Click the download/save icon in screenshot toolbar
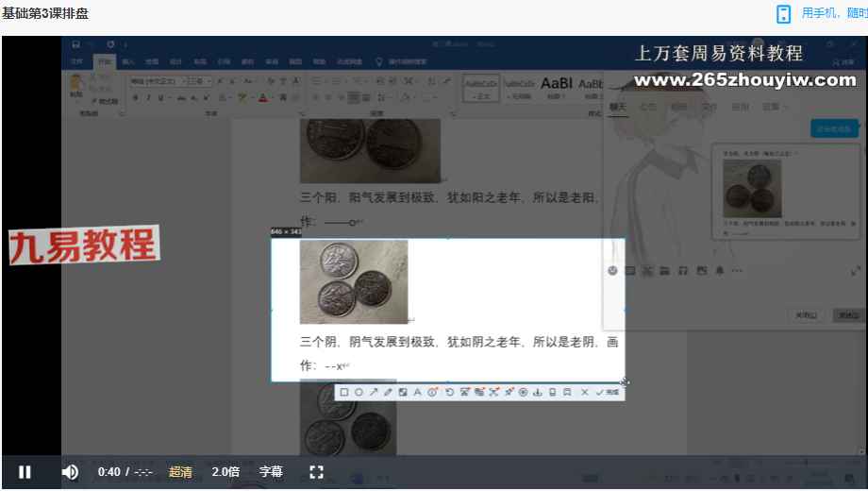Screen dimensions: 868x491 [x=538, y=392]
